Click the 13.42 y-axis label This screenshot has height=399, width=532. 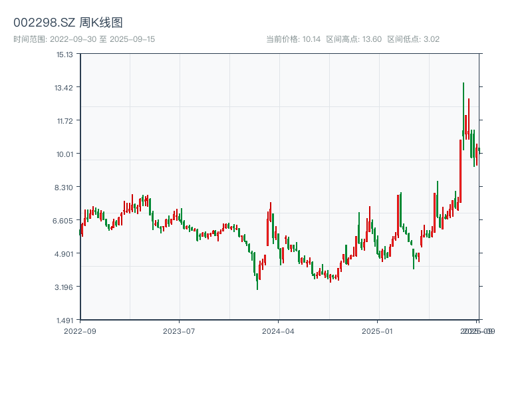64,88
